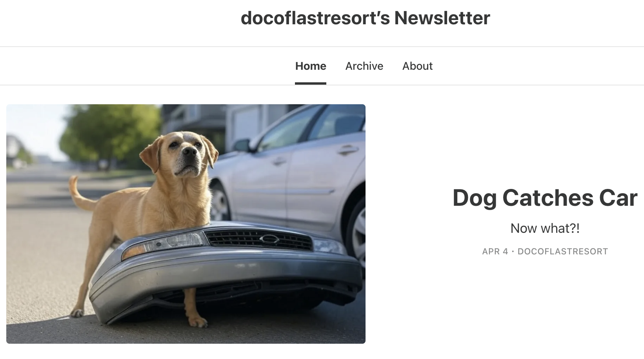Click the silver car's side mirror

pos(242,145)
